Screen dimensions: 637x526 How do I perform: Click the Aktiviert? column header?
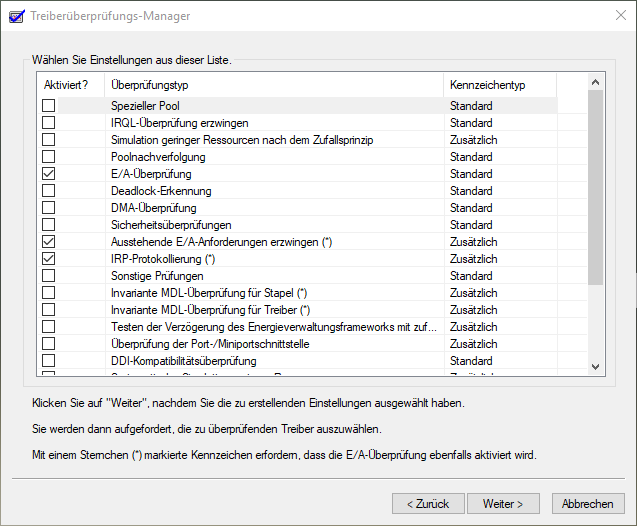[70, 84]
